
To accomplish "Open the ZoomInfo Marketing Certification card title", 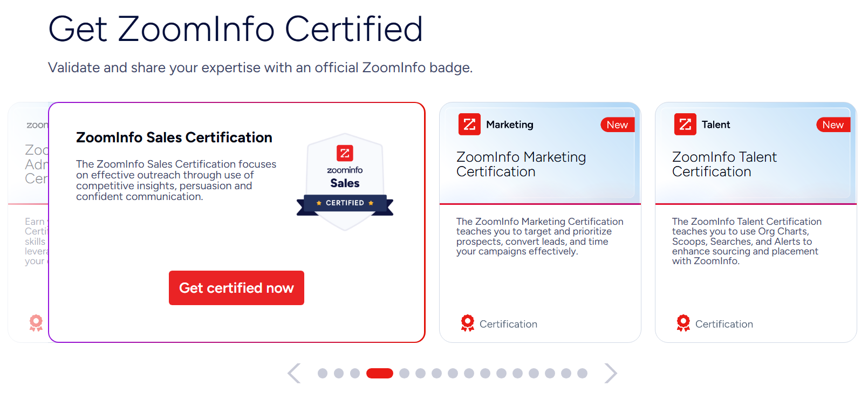I will point(521,164).
